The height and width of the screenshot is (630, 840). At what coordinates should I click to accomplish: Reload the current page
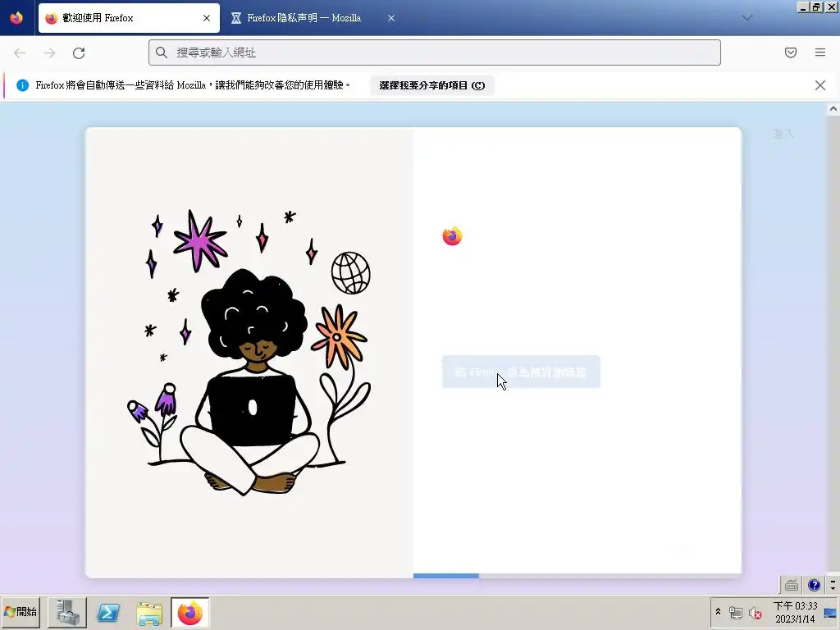click(79, 52)
